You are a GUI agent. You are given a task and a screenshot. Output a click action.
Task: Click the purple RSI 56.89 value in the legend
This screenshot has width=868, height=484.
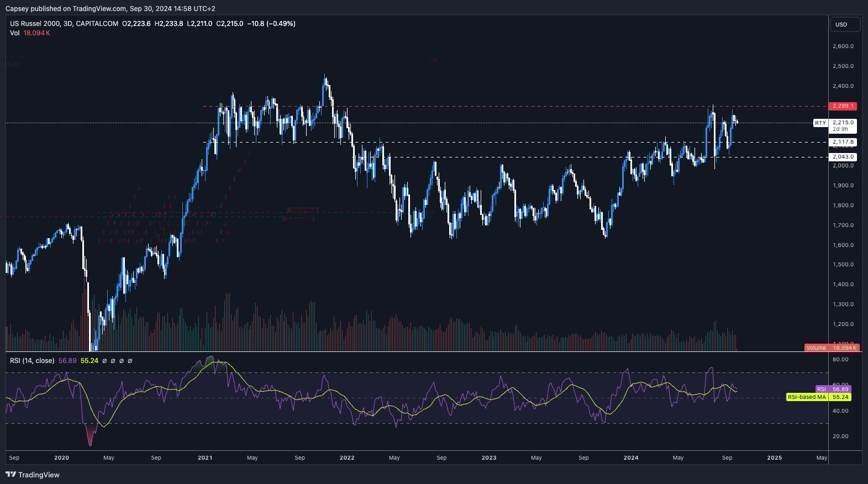[67, 361]
